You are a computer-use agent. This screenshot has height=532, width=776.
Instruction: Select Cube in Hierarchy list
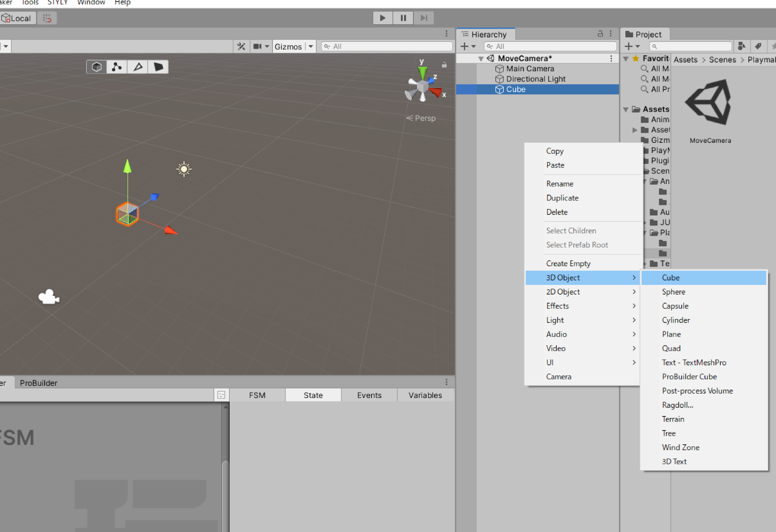(516, 89)
